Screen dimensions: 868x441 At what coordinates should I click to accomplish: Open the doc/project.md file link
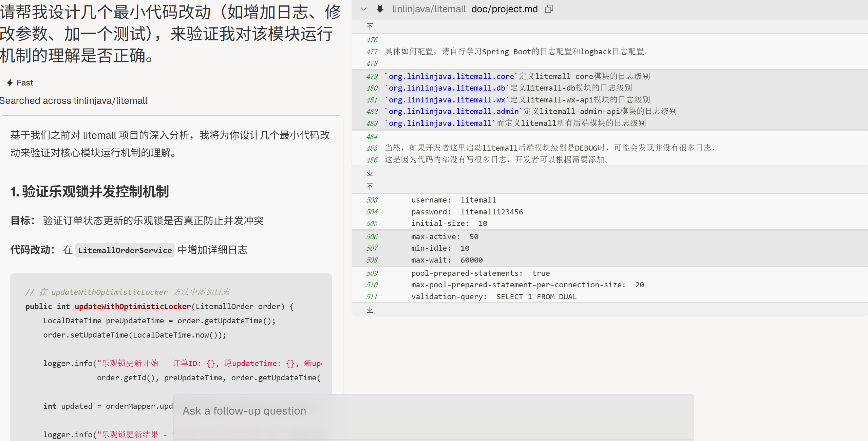click(504, 9)
